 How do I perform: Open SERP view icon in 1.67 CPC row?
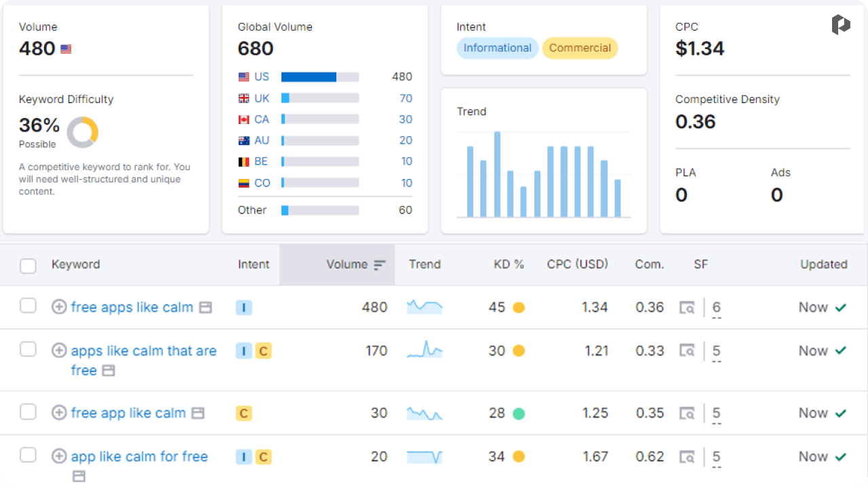click(x=687, y=457)
